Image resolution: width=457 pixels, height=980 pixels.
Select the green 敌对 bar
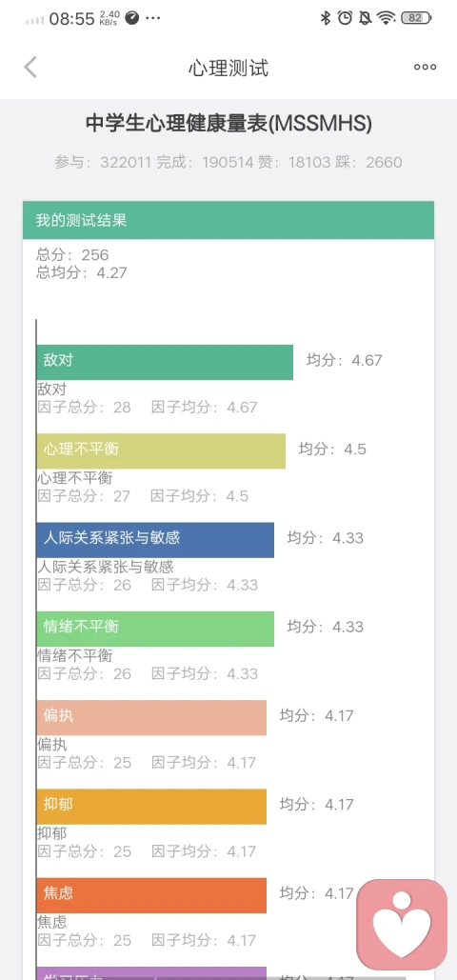pos(165,362)
